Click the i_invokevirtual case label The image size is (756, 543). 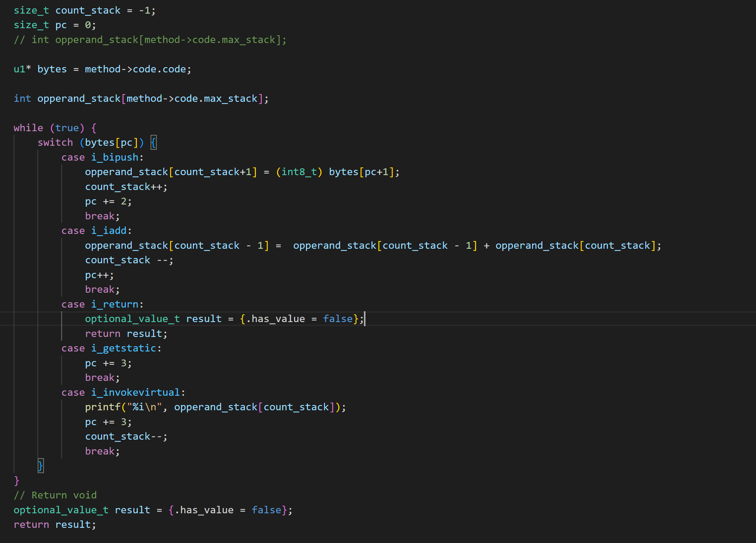pyautogui.click(x=135, y=392)
